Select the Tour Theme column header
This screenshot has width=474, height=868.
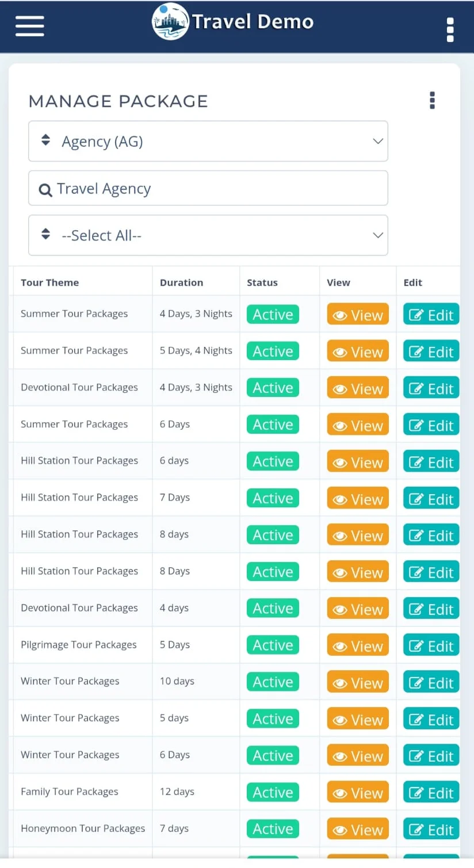click(x=50, y=282)
